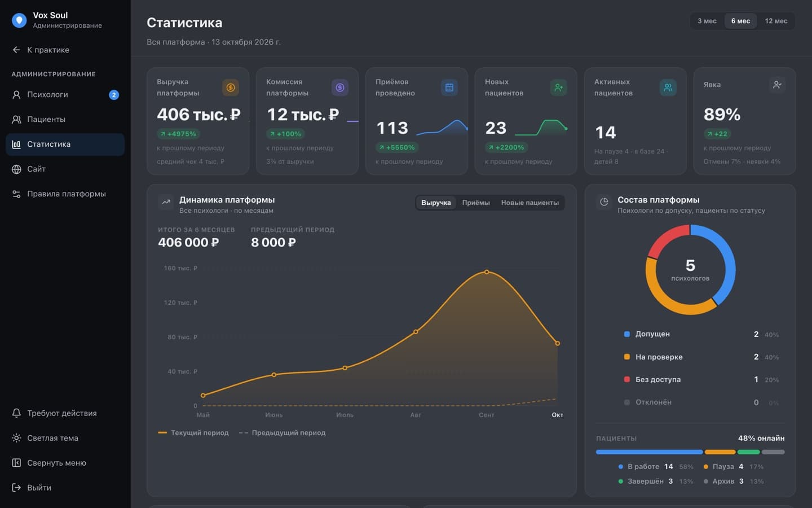Image resolution: width=812 pixels, height=508 pixels.
Task: Click the calendar icon on Приёмов проведено card
Action: coord(449,87)
